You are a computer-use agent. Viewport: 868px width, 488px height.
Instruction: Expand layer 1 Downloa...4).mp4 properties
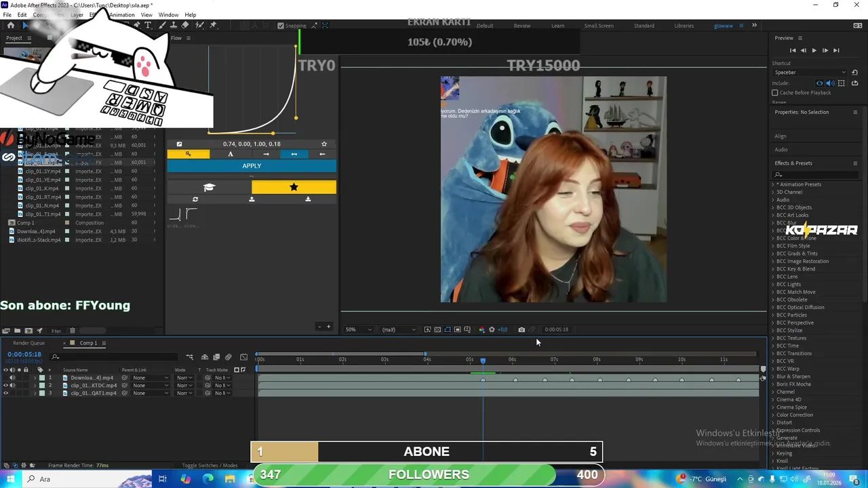point(35,378)
